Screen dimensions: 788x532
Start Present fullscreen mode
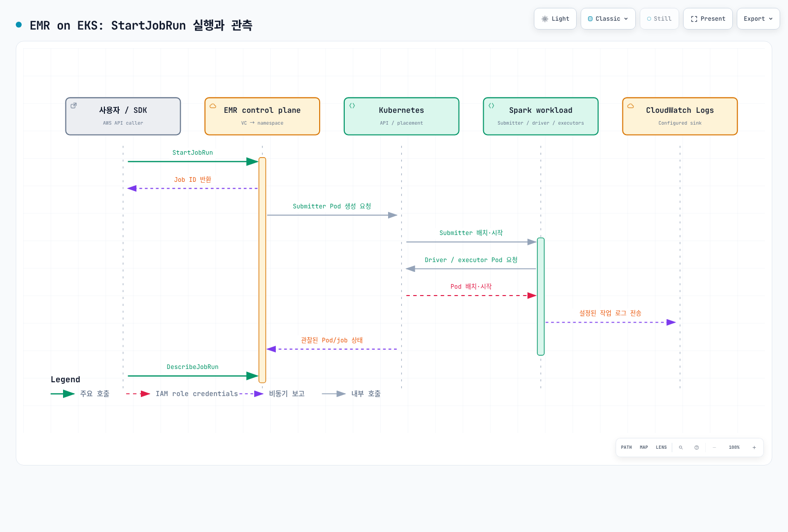pos(708,19)
